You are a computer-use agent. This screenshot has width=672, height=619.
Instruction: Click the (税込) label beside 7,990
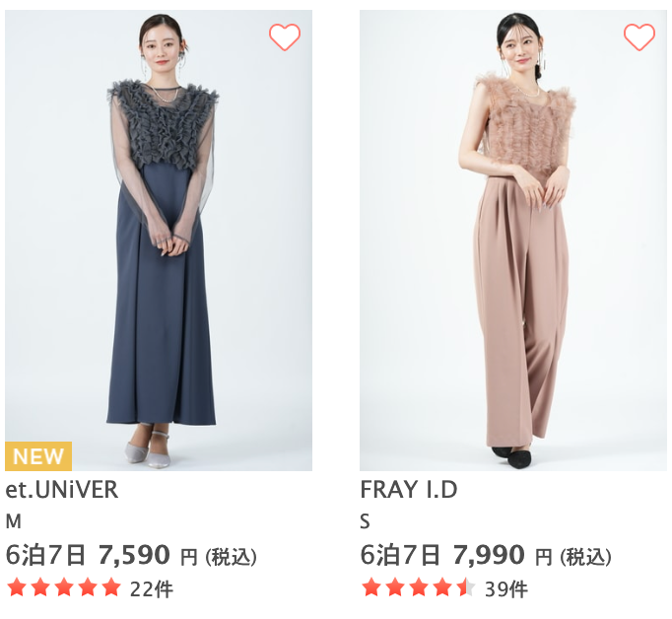(x=585, y=557)
